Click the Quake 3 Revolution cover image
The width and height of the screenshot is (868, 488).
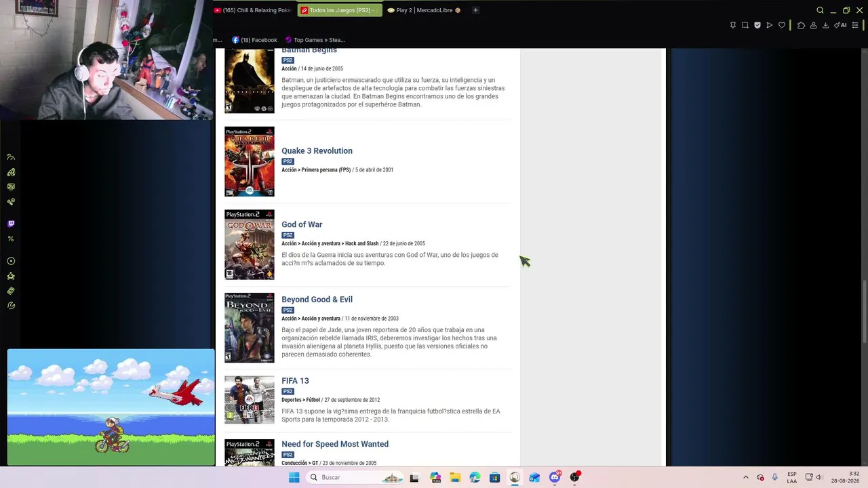[x=250, y=161]
